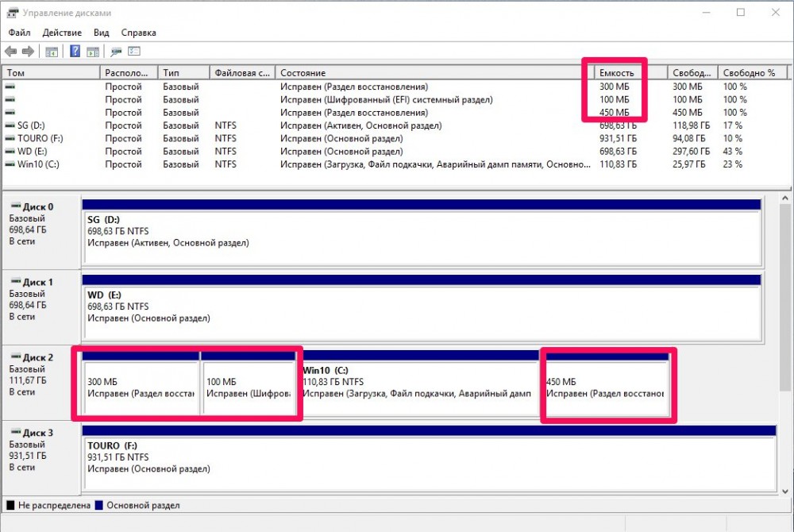Image resolution: width=794 pixels, height=532 pixels.
Task: Select the 100 МБ EFI volume row icon
Action: point(10,100)
